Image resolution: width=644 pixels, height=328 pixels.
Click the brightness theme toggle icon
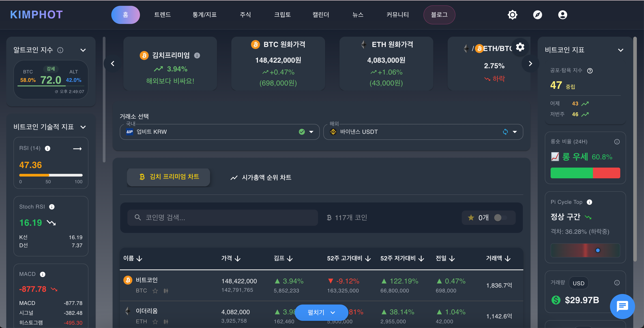click(512, 15)
